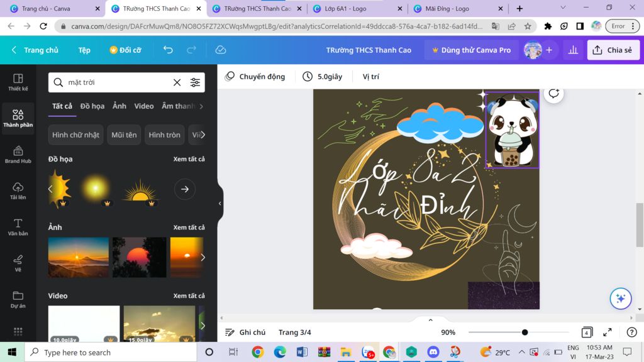
Task: Click the cloud save status icon
Action: [x=221, y=50]
